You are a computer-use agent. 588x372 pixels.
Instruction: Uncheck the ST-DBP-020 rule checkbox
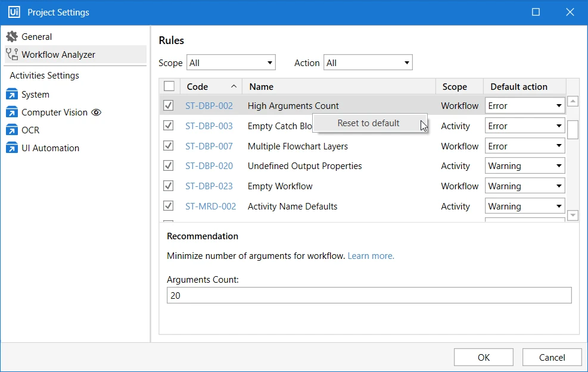169,165
